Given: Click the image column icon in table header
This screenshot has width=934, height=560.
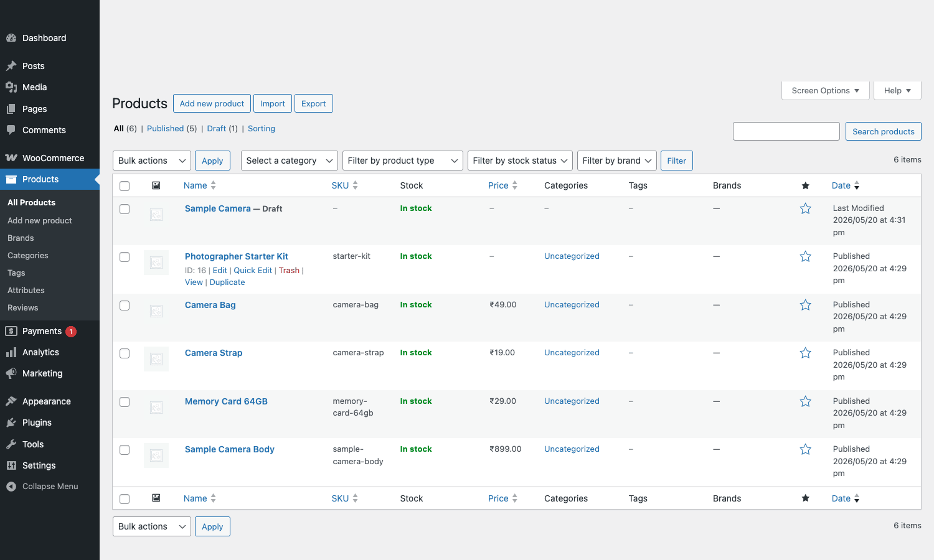Looking at the screenshot, I should [156, 185].
